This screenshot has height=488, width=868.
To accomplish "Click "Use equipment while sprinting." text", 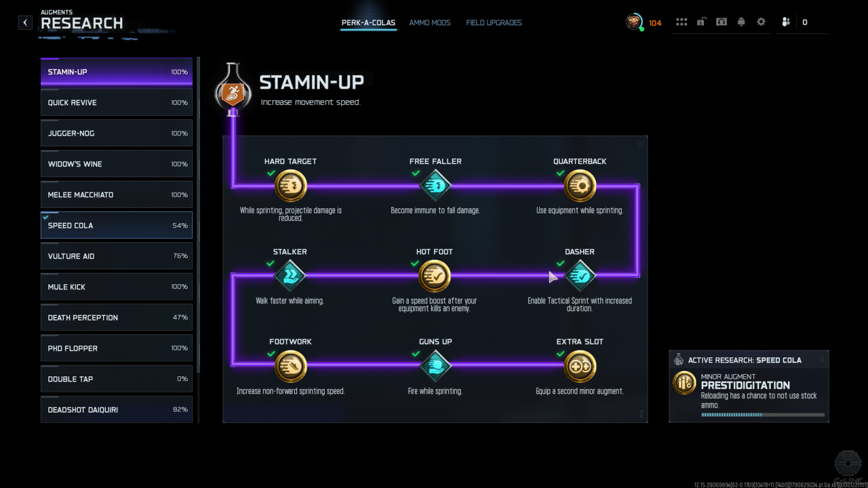I will [580, 211].
